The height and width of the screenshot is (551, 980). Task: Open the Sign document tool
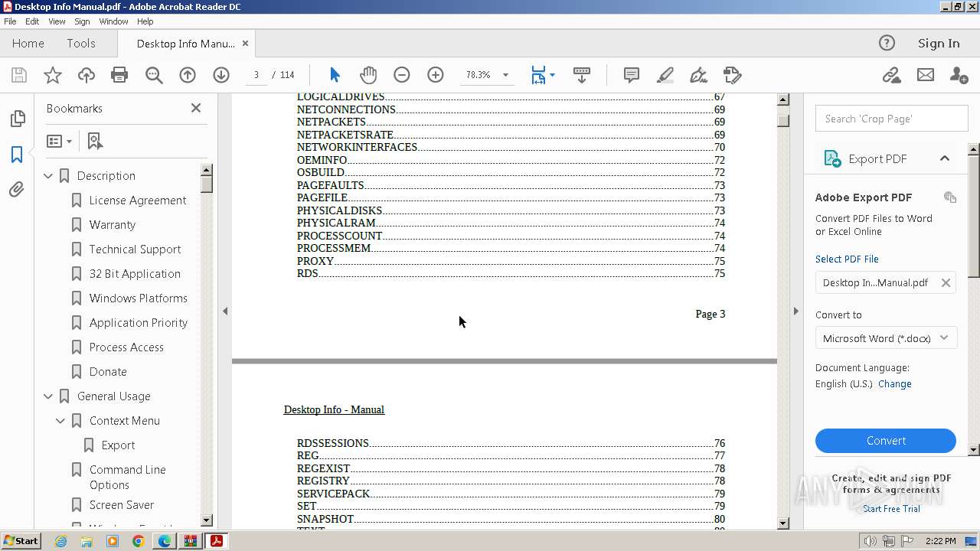point(698,75)
